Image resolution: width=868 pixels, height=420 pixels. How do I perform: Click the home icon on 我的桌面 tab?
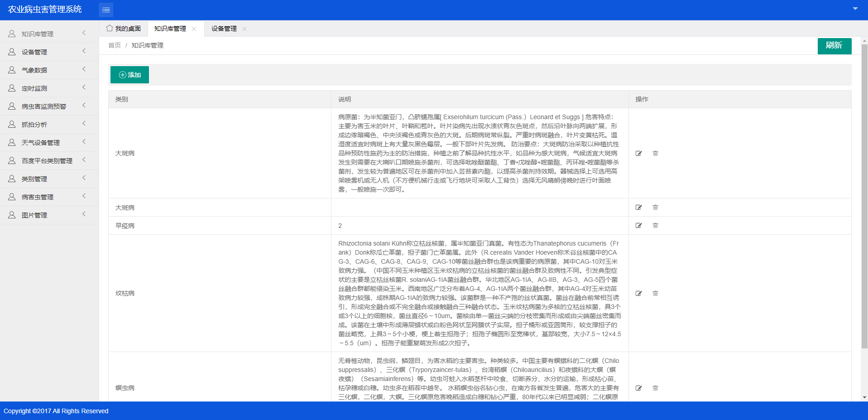tap(110, 29)
